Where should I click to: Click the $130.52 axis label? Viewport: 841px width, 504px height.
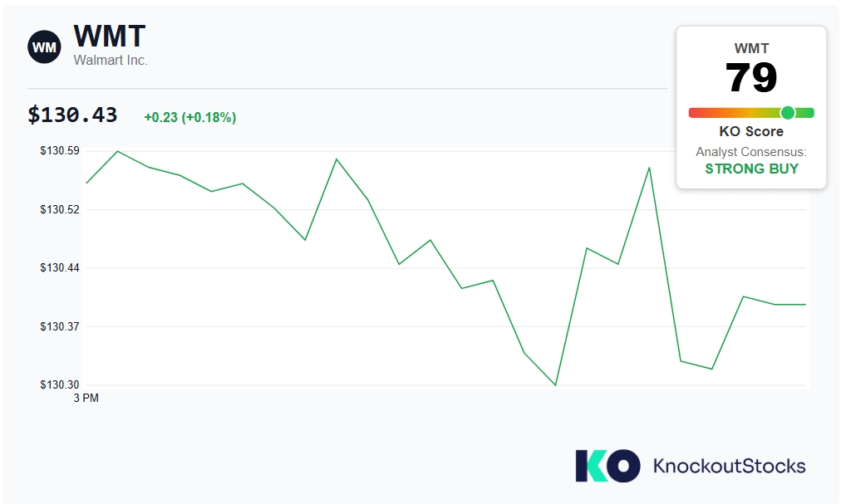(60, 209)
